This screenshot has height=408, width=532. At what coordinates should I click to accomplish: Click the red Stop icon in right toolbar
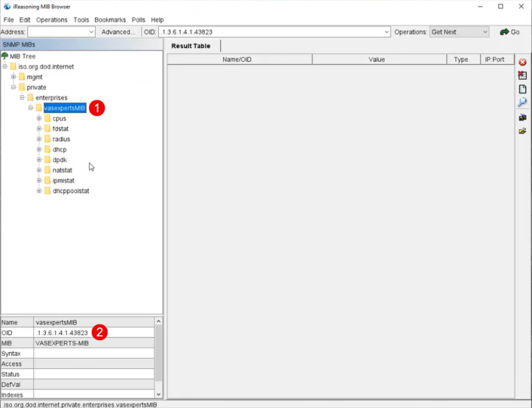click(523, 63)
